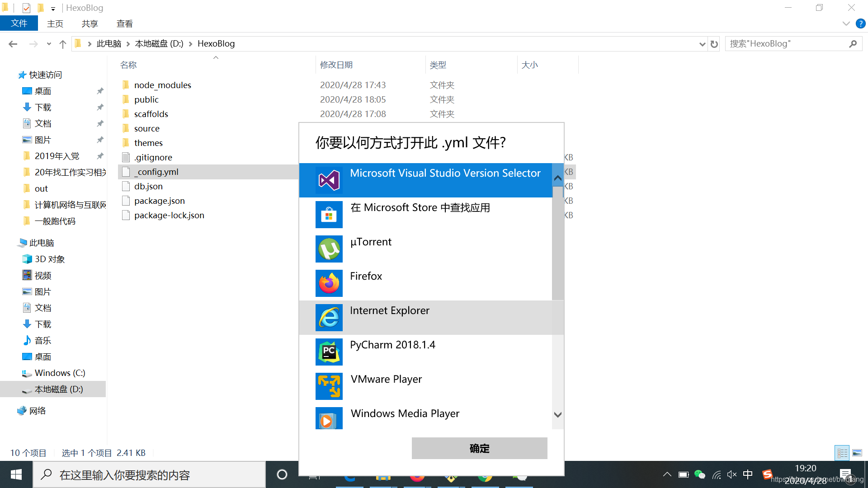Screen dimensions: 868x488
Task: Open the 2019年入党 pinned folder
Action: pos(57,156)
